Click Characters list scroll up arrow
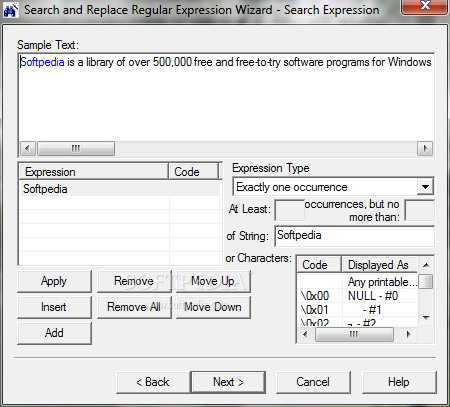450x407 pixels. [426, 265]
